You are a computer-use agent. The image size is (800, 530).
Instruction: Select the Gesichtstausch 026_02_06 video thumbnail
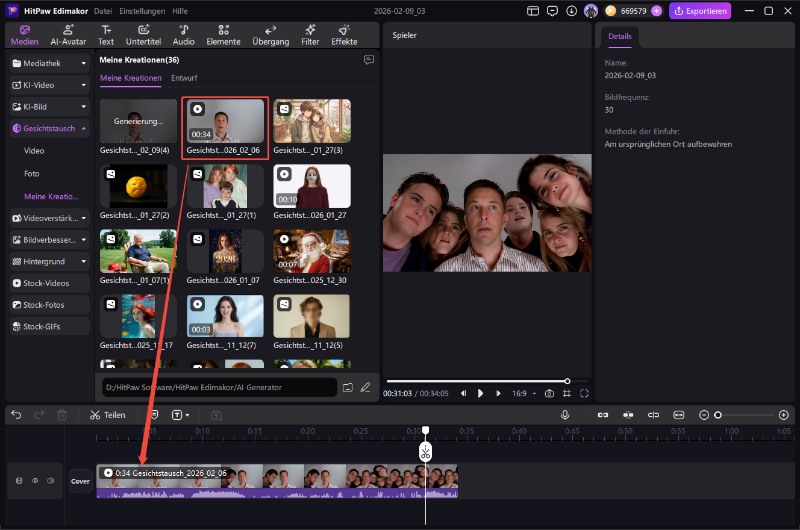[x=225, y=122]
